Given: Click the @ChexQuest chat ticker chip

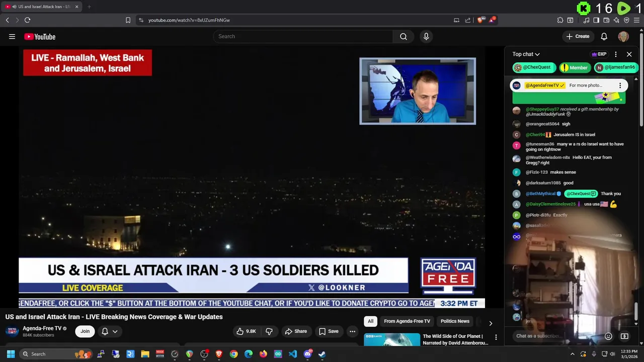Looking at the screenshot, I should (x=534, y=67).
